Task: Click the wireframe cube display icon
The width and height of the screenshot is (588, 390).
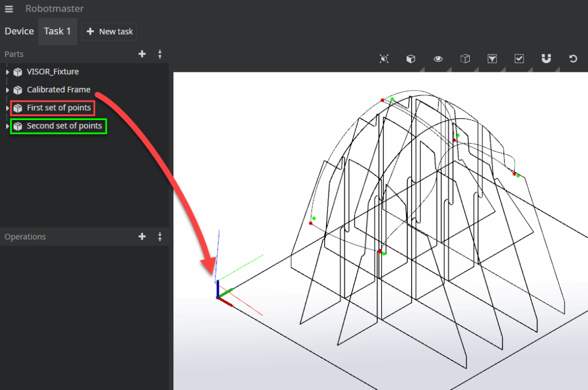Action: click(x=465, y=59)
